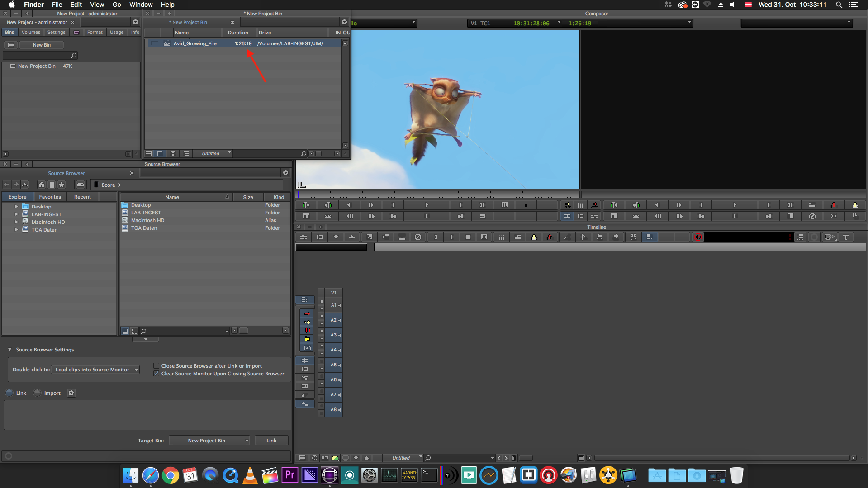The width and height of the screenshot is (868, 488).
Task: Toggle the Gang button under source monitor
Action: pyautogui.click(x=328, y=216)
